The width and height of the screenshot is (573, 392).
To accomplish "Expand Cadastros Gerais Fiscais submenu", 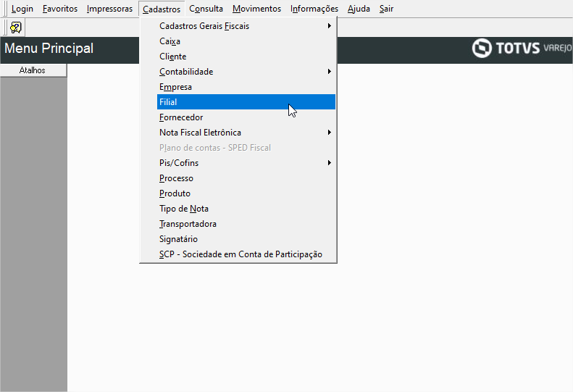I will click(246, 26).
